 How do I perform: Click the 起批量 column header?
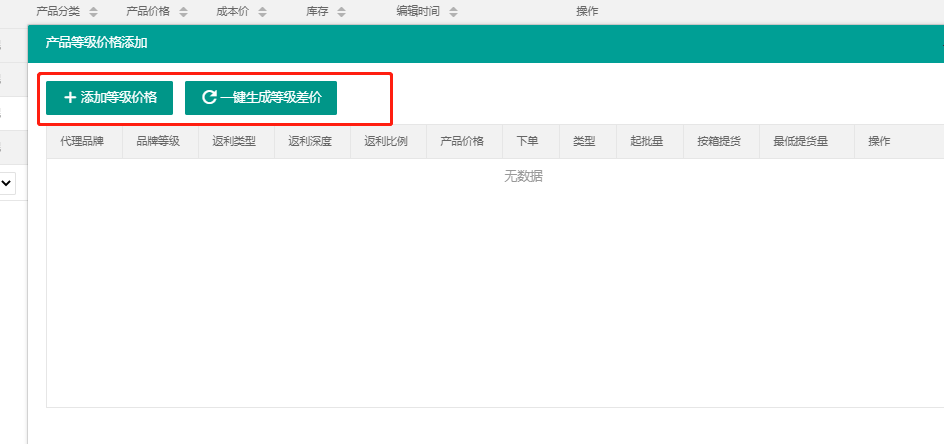(647, 142)
